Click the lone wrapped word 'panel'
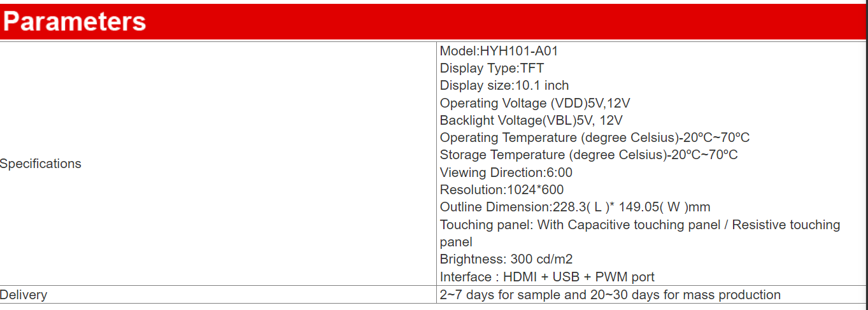The height and width of the screenshot is (310, 868). pyautogui.click(x=456, y=242)
